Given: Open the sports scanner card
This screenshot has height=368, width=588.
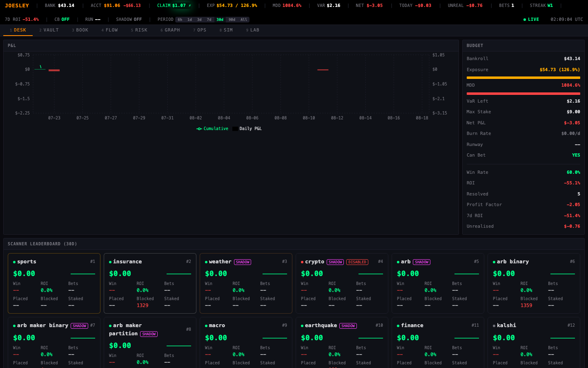Looking at the screenshot, I should click(x=54, y=283).
